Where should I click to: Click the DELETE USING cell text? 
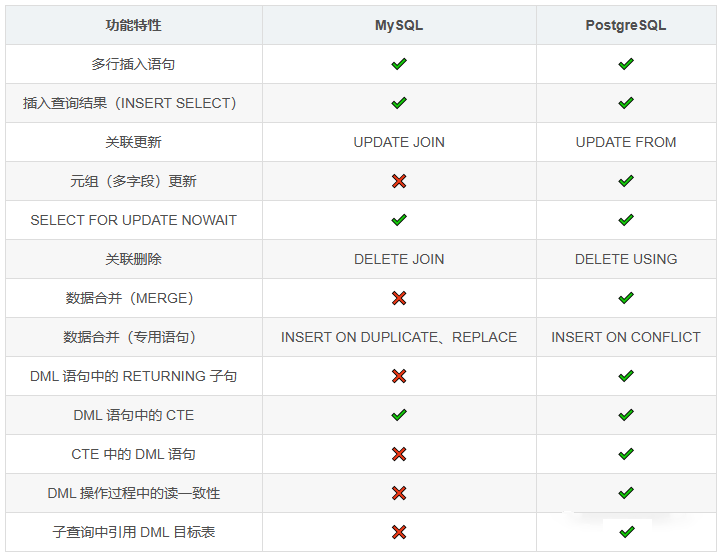(626, 259)
